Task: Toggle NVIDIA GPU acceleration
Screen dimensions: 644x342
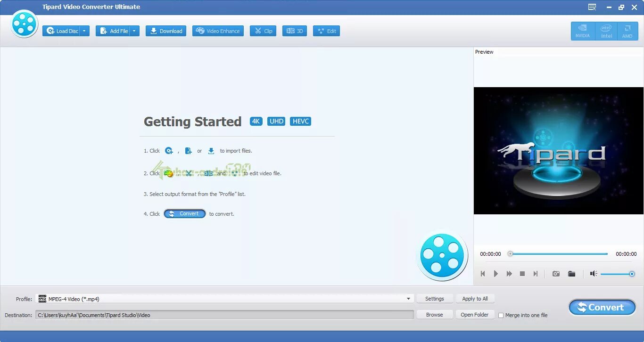Action: 583,30
